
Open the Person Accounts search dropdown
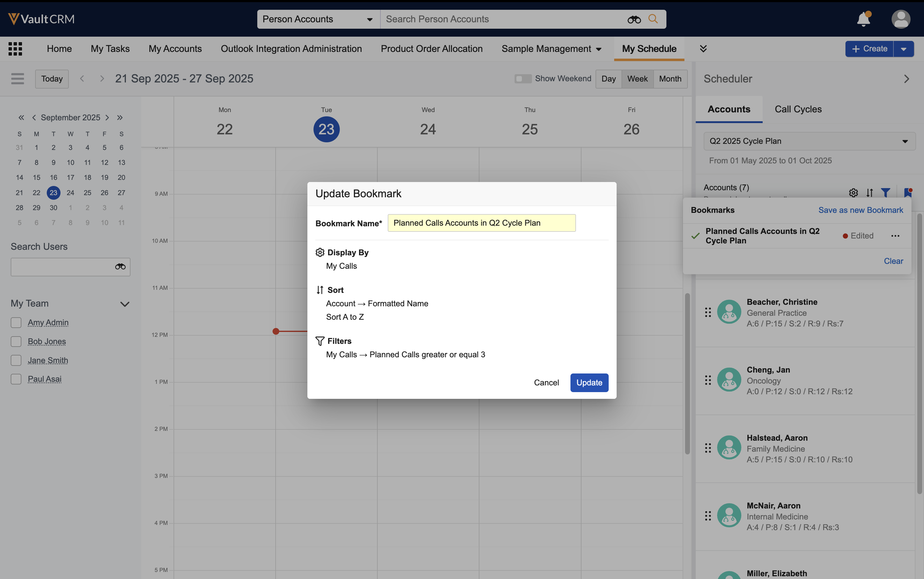[x=318, y=19]
